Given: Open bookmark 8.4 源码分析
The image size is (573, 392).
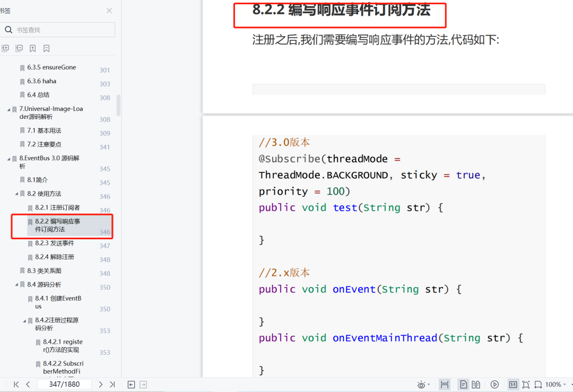Looking at the screenshot, I should 44,285.
